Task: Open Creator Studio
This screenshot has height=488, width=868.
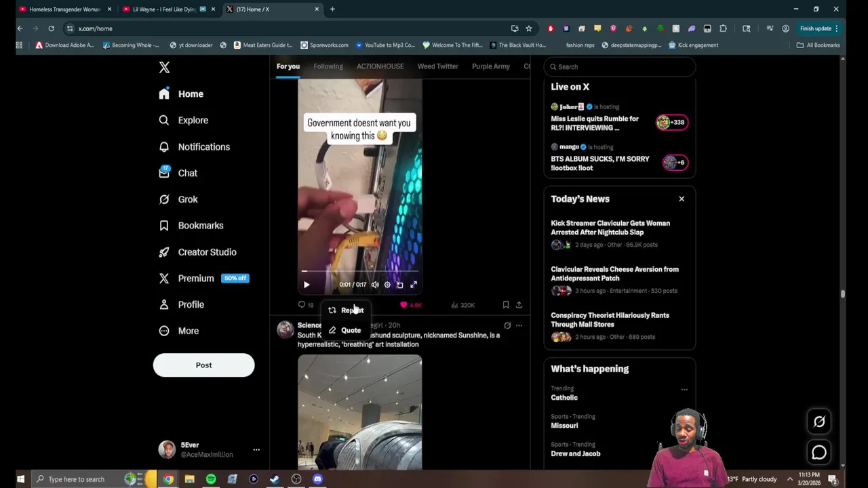Action: point(197,252)
